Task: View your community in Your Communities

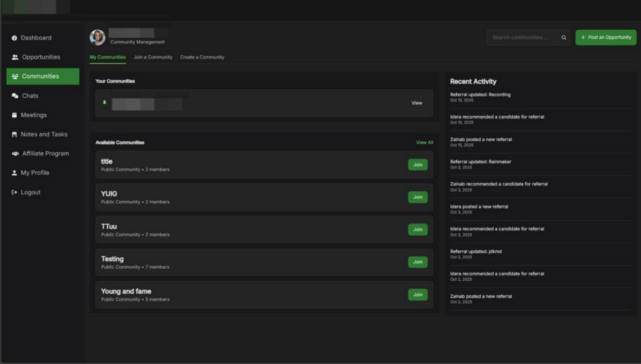Action: coord(417,103)
